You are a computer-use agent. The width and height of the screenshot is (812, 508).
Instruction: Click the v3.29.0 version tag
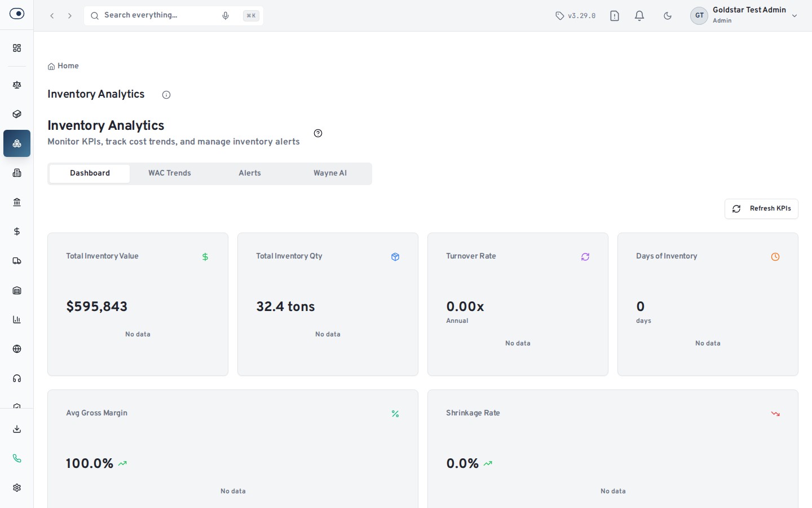576,16
